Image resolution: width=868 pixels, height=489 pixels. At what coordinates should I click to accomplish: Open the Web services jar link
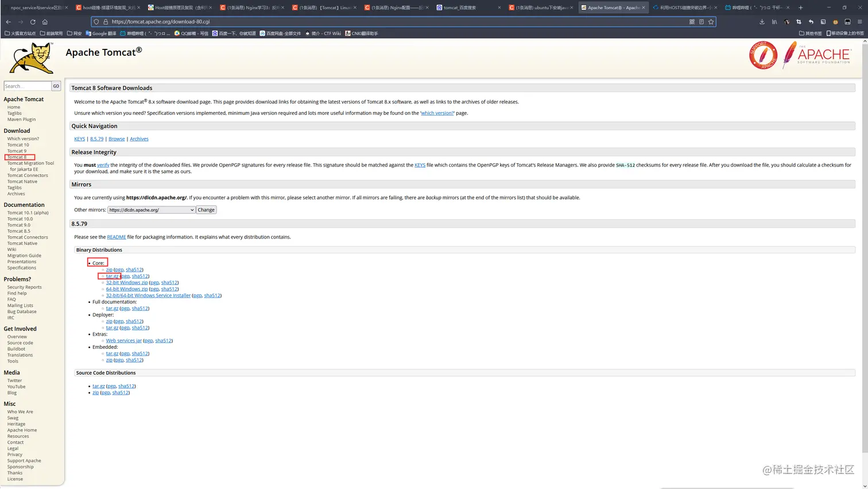tap(123, 341)
